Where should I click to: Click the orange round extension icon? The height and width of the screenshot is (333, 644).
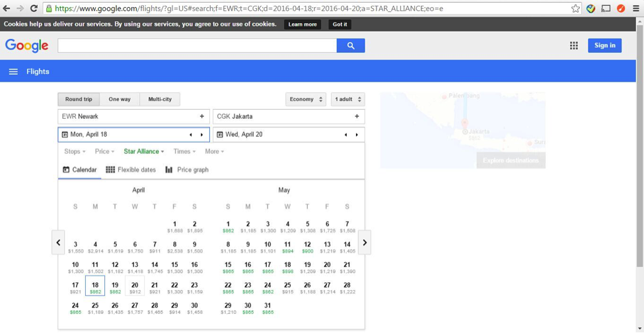(x=621, y=8)
